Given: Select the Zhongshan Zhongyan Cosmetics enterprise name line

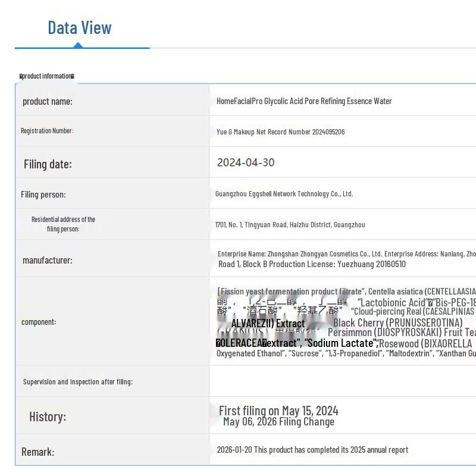Looking at the screenshot, I should (347, 254).
